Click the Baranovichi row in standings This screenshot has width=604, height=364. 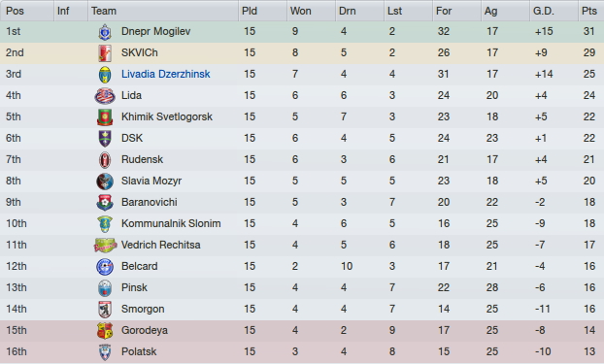point(302,203)
